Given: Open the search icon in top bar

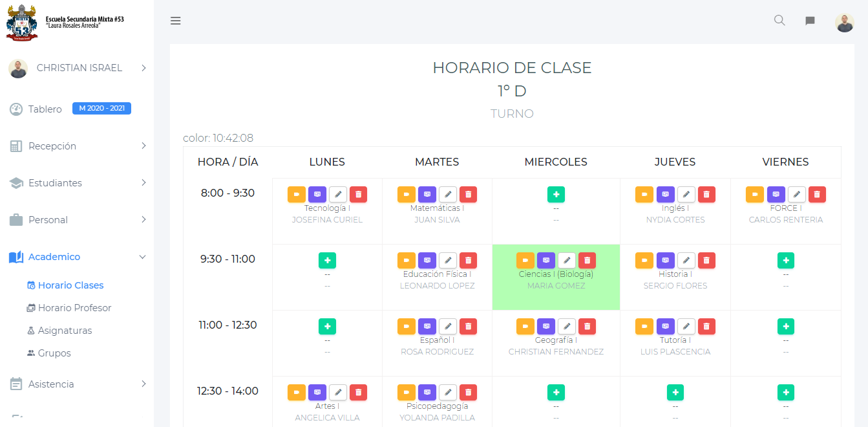Looking at the screenshot, I should pos(779,20).
